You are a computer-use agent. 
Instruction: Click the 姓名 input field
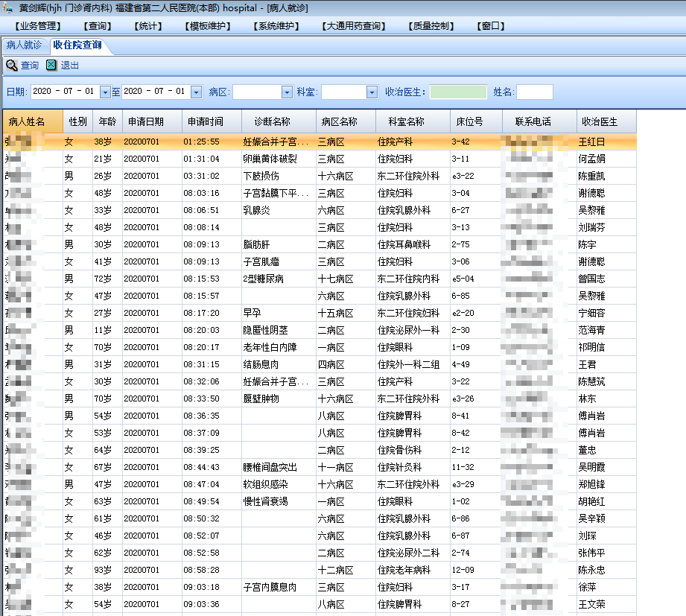[x=535, y=92]
